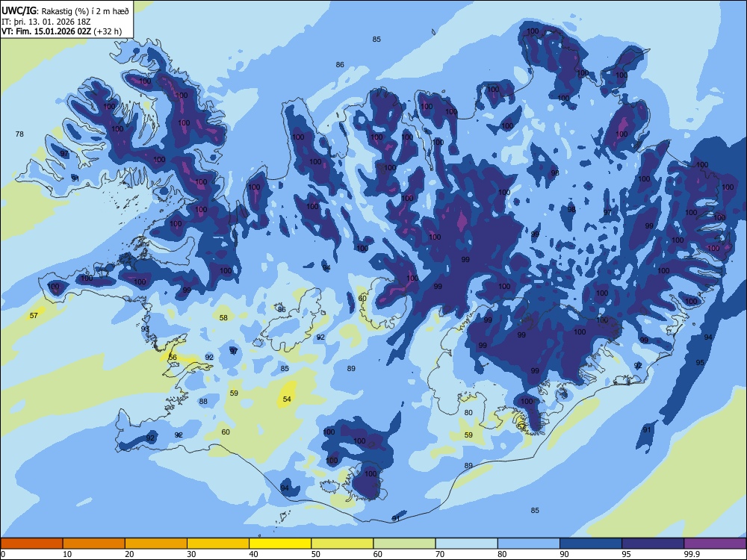Click the '99.9' legend scale label

tap(691, 554)
